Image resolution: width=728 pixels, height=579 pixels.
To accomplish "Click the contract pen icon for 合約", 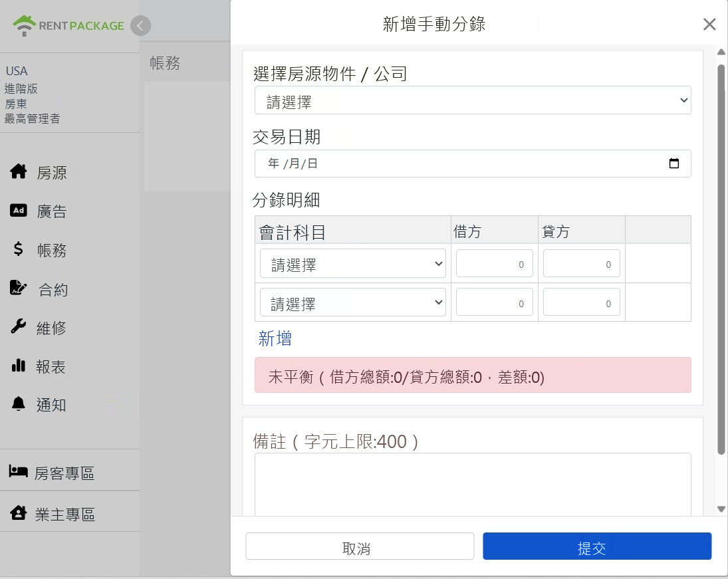I will [18, 287].
